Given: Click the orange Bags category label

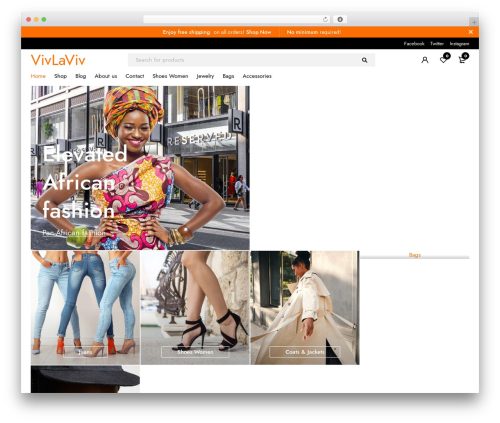Looking at the screenshot, I should (x=415, y=255).
